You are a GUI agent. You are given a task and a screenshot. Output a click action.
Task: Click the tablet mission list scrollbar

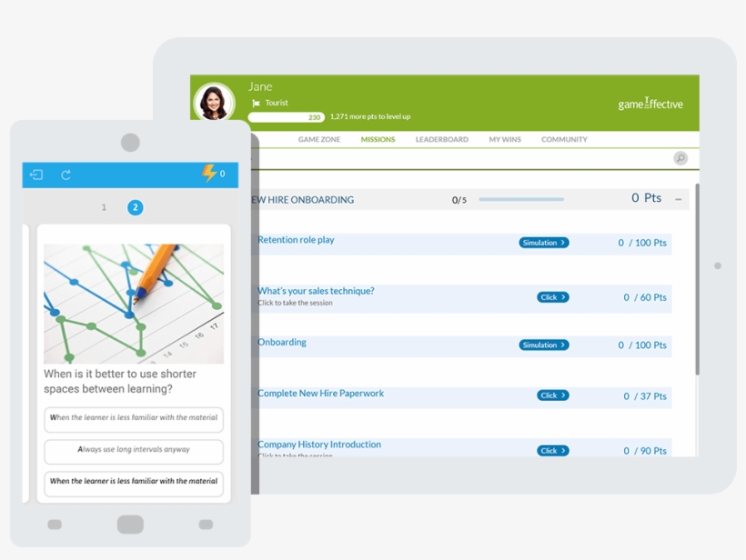697,279
